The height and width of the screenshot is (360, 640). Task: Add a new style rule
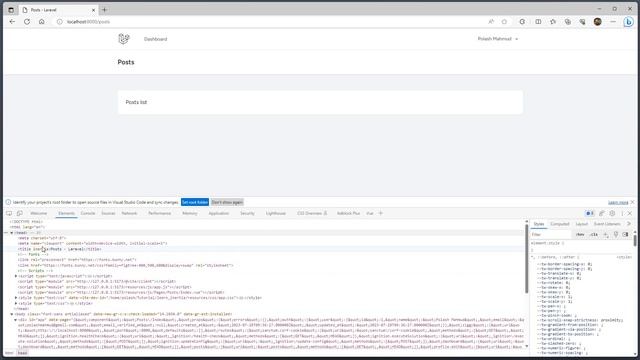click(606, 234)
